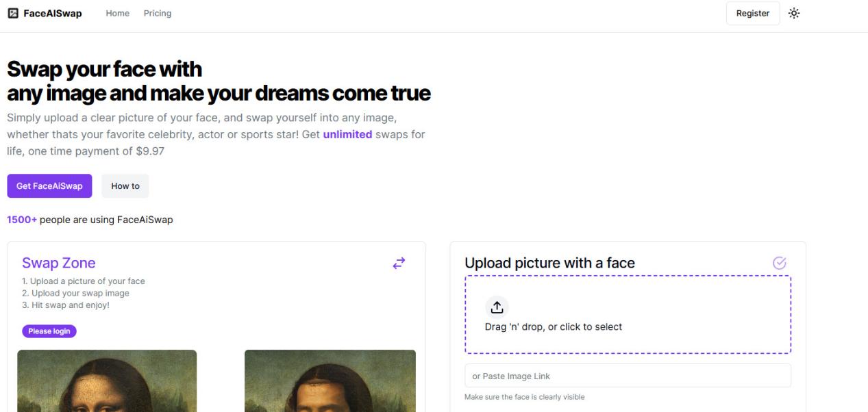Click the FaceAISwap logo icon

(12, 13)
